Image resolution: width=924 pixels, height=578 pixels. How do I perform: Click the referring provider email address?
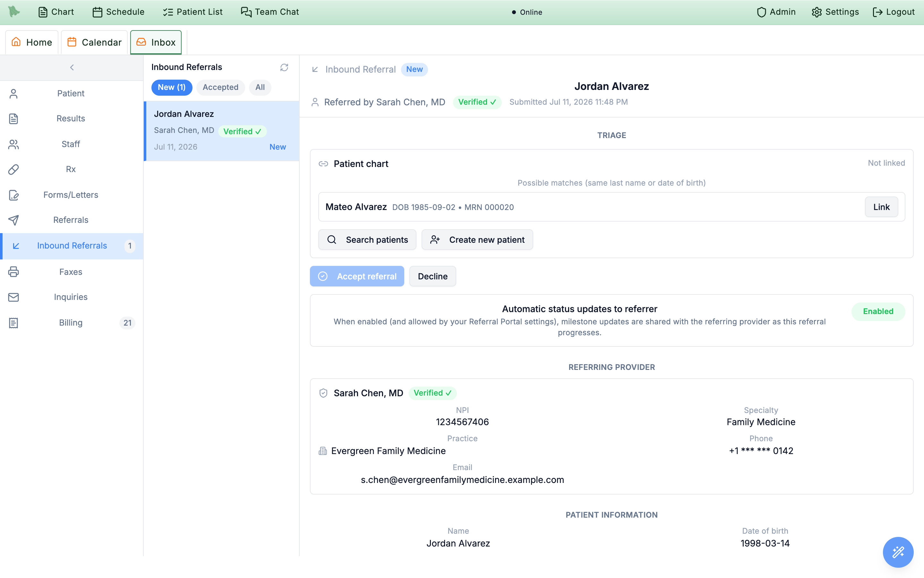[462, 480]
